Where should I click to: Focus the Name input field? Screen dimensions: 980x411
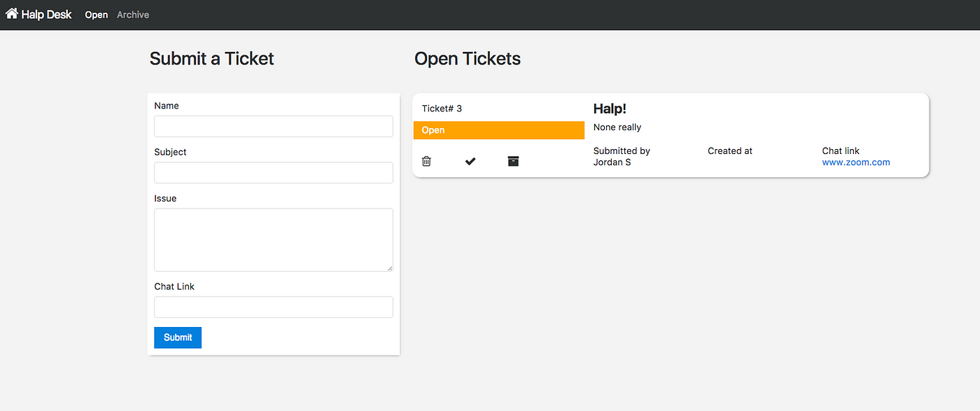(x=274, y=126)
